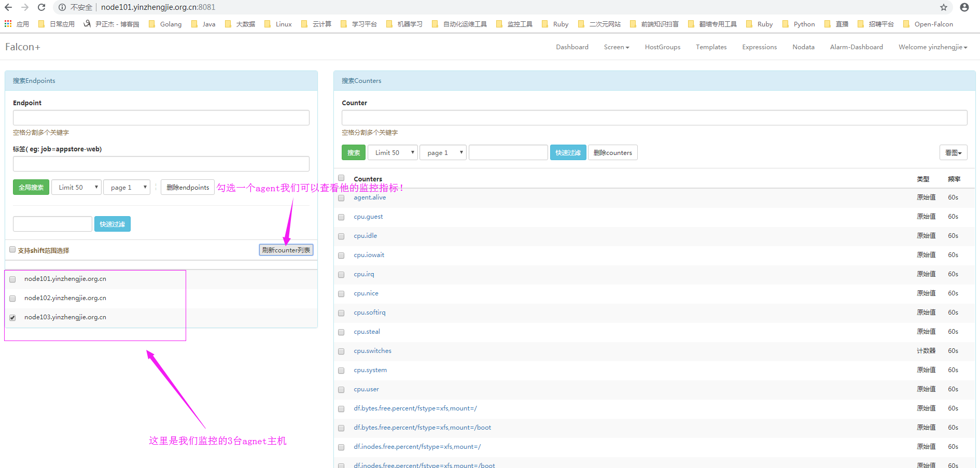Expand the Screen navigation dropdown
The height and width of the screenshot is (468, 980).
(x=617, y=47)
